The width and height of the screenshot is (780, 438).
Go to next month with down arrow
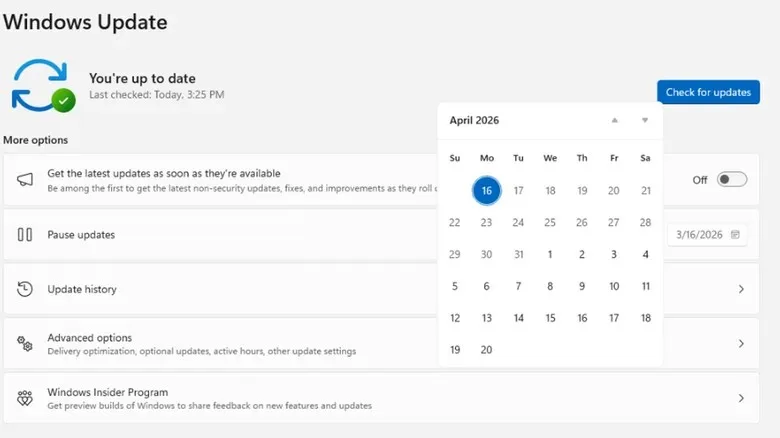(645, 120)
